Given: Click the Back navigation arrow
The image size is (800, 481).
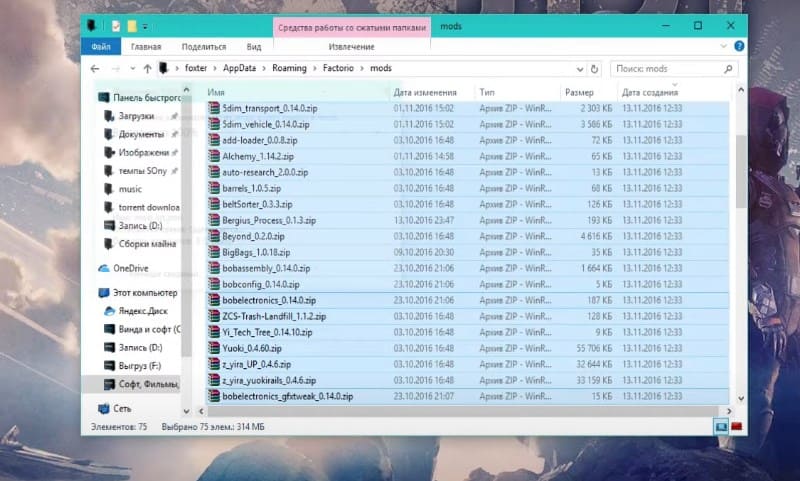Looking at the screenshot, I should (96, 69).
